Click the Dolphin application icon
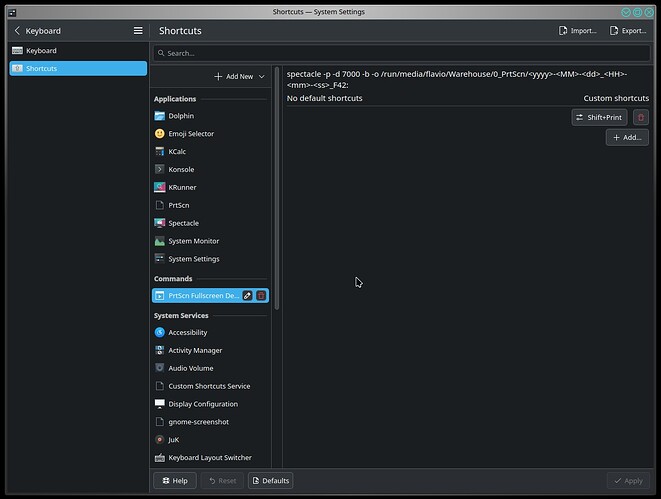 159,116
